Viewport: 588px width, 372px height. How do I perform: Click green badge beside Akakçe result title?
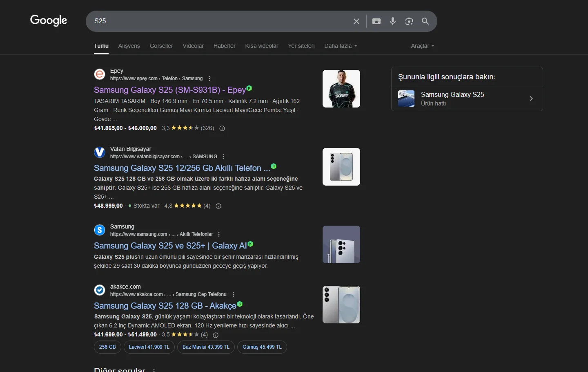pyautogui.click(x=240, y=304)
